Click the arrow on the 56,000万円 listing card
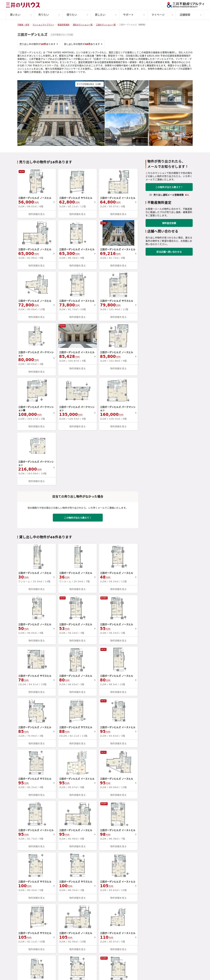Viewport: 210px width, 980px height. 54,202
